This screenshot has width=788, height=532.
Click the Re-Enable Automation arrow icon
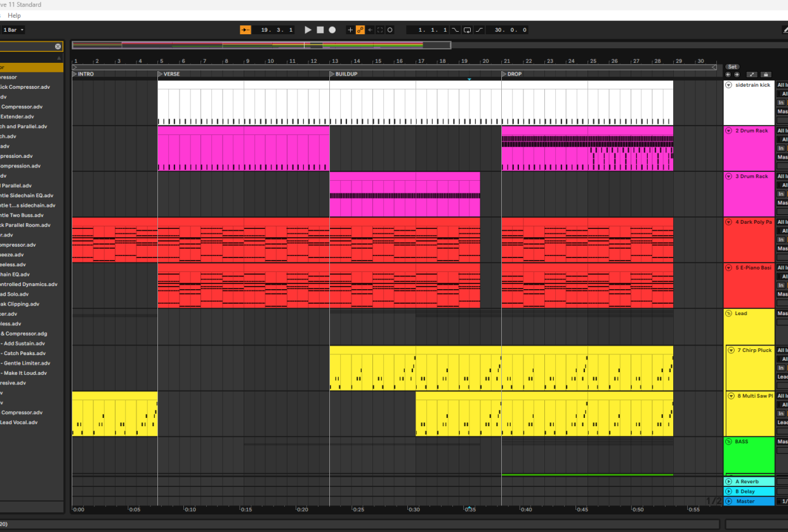371,30
